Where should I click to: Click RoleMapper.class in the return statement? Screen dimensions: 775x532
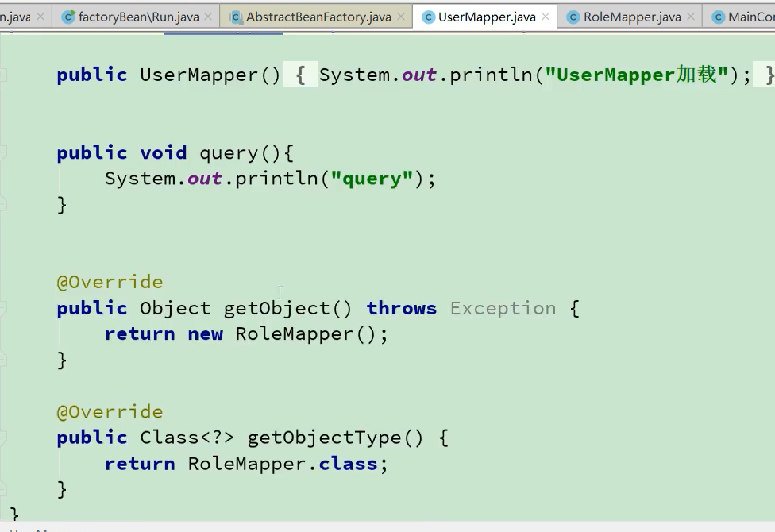283,465
